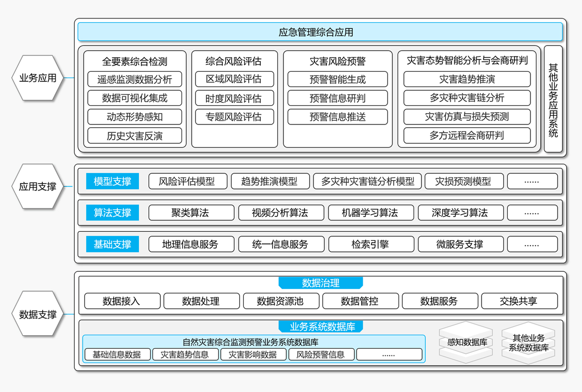Select the 数据支撑 hexagon label

click(38, 314)
